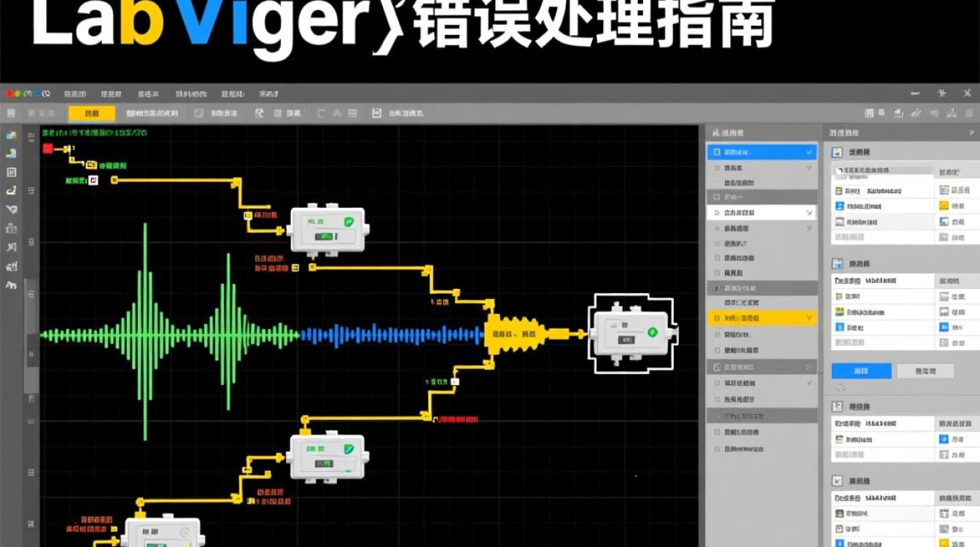Screen dimensions: 980x547
Task: Tick the checkbox in the blue highlighted row
Action: click(x=717, y=152)
